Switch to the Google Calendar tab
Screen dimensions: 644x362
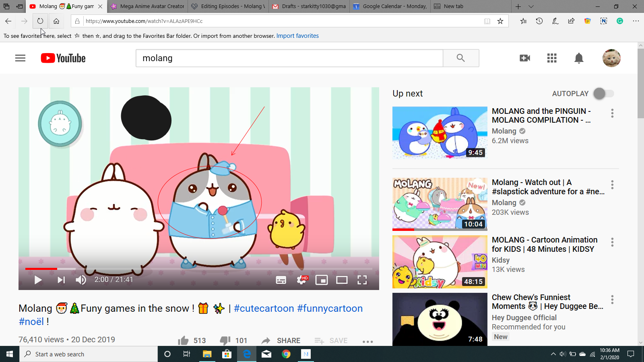click(x=390, y=6)
